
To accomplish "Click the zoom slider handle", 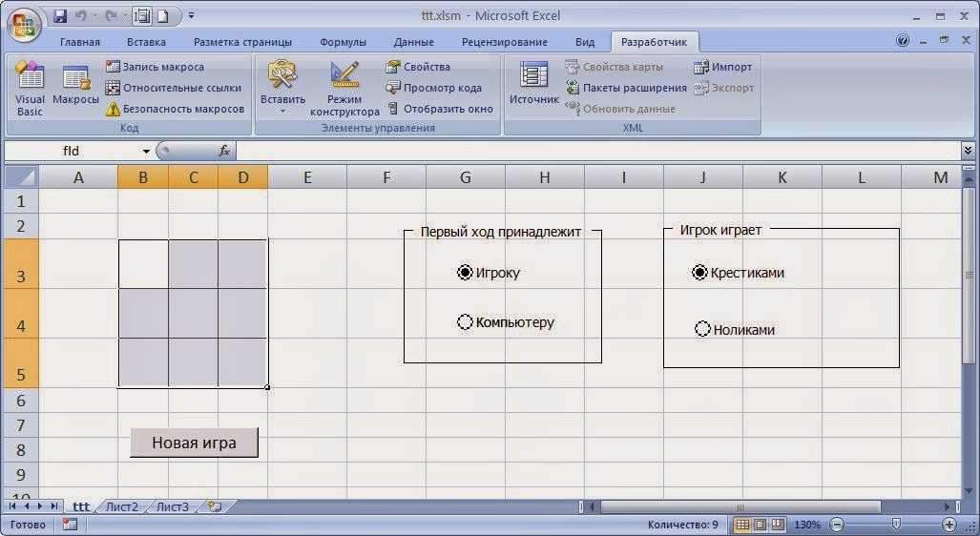I will pos(896,524).
